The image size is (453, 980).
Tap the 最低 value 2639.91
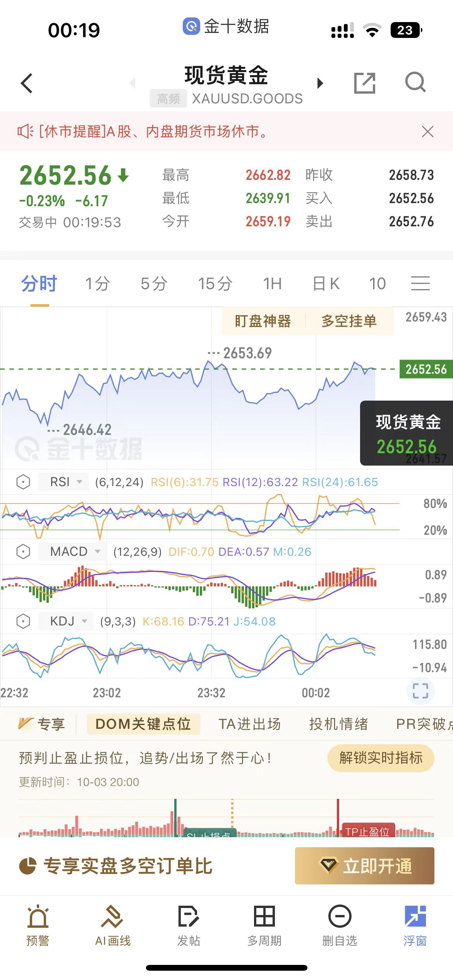pos(268,199)
